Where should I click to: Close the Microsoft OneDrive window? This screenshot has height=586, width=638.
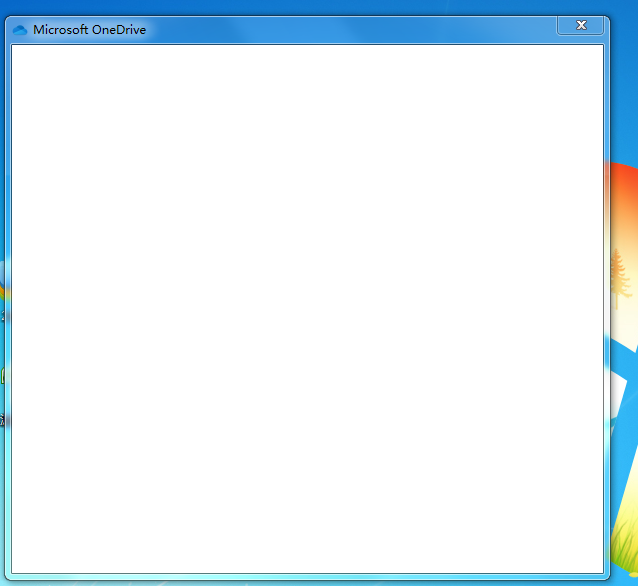coord(580,25)
